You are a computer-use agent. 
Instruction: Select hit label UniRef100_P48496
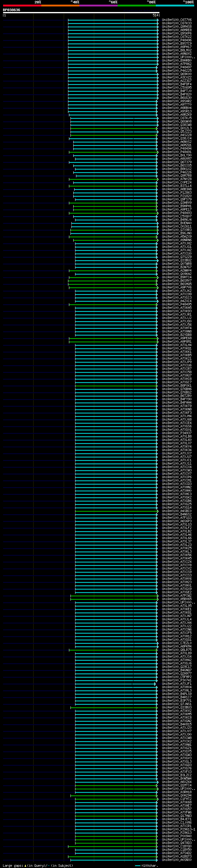(x=177, y=40)
